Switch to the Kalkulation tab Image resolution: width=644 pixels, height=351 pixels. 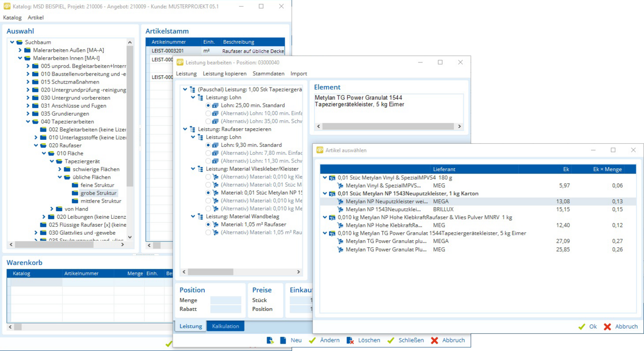click(x=225, y=326)
